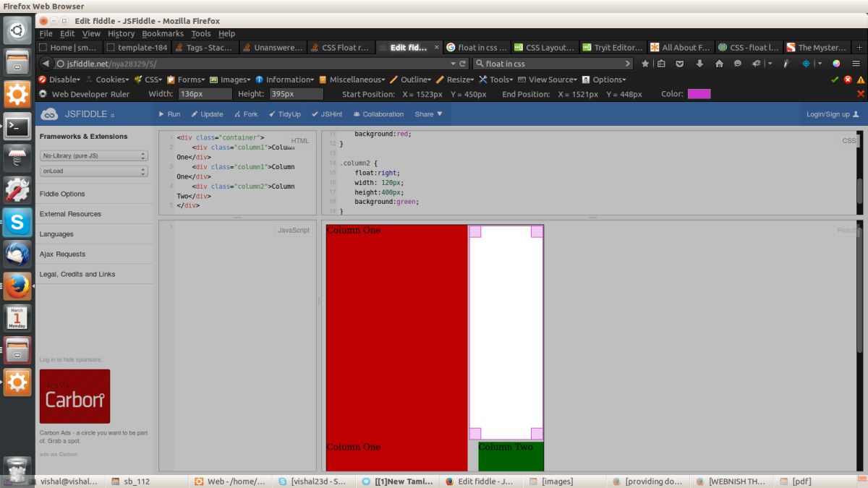Click the JSFiddle cloud logo
Viewport: 868px width, 488px height.
tap(49, 114)
